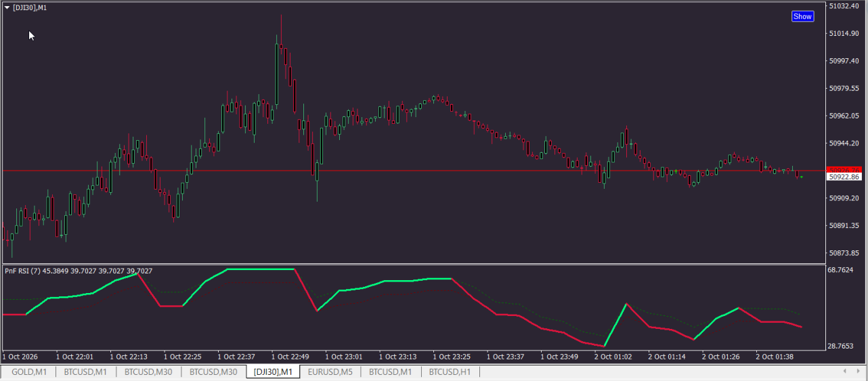Click the current price label 50922.86
The width and height of the screenshot is (868, 381).
click(844, 177)
